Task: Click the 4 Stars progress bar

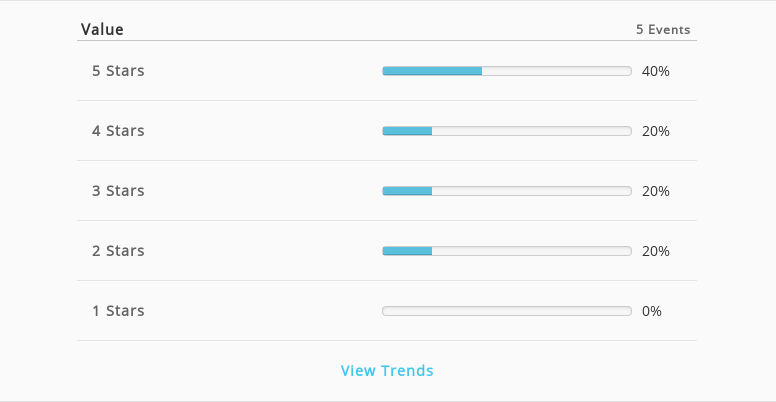Action: point(507,131)
